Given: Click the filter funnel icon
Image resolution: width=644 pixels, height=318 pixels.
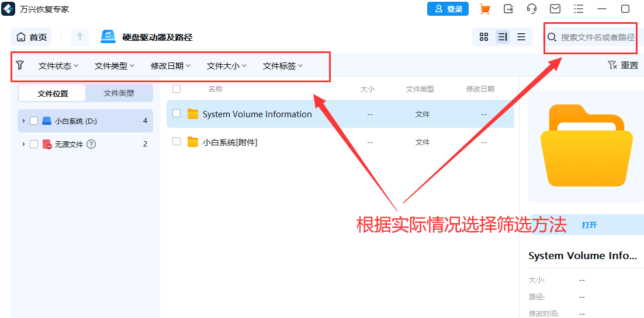Looking at the screenshot, I should 20,65.
